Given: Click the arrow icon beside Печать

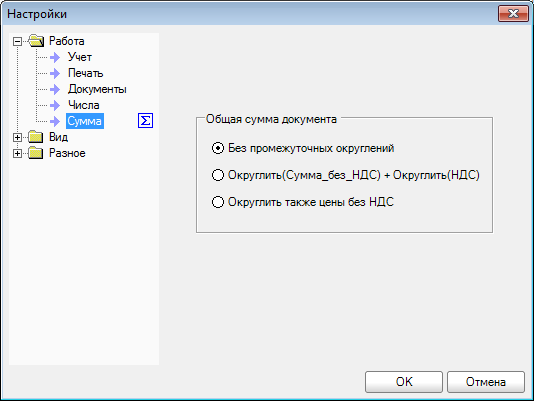Looking at the screenshot, I should pyautogui.click(x=55, y=73).
